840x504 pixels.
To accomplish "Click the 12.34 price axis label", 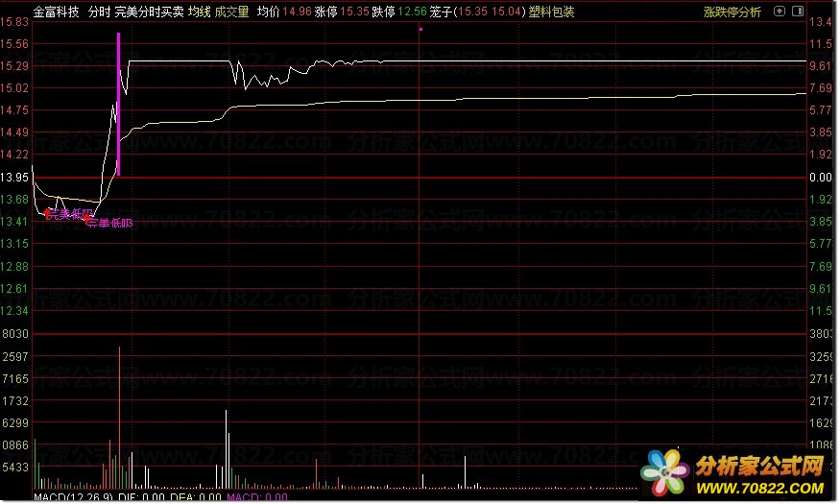I will coord(14,311).
